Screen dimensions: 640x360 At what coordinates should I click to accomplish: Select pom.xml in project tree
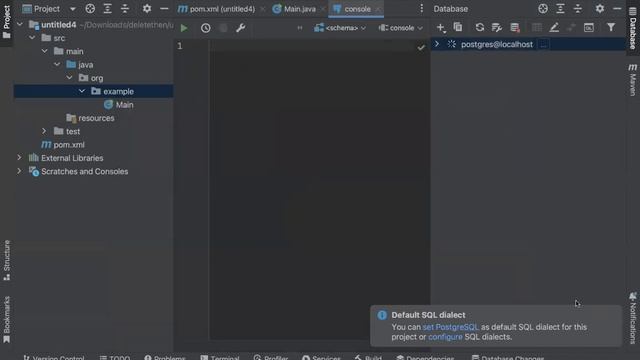69,144
